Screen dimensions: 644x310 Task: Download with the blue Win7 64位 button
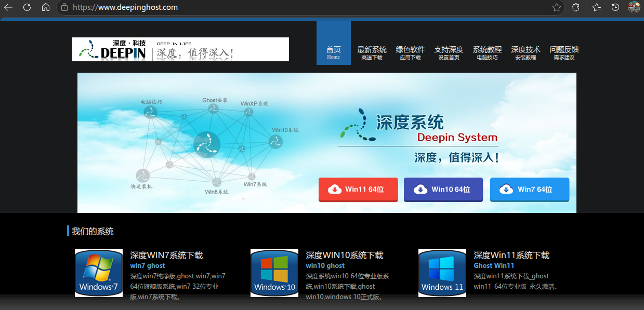coord(530,190)
